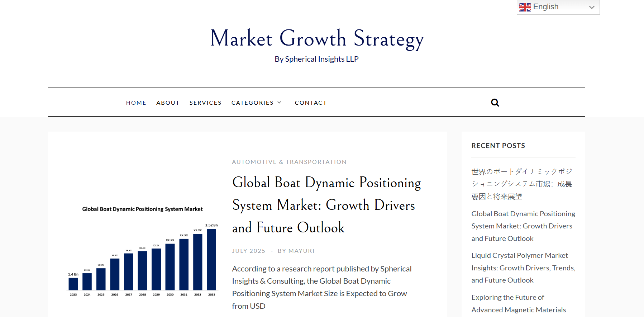Open Liquid Crystal Polymer Market recent post
This screenshot has height=317, width=644.
click(523, 268)
